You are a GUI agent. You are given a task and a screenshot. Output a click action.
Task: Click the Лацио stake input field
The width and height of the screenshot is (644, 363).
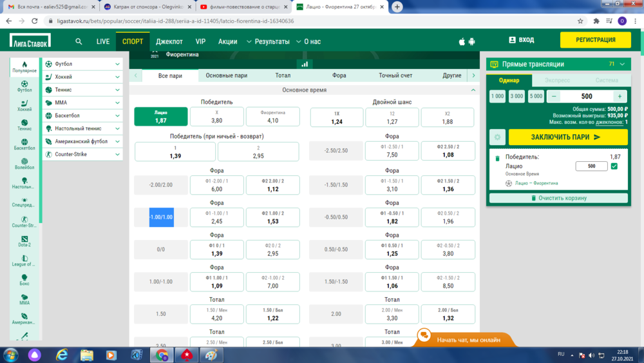click(591, 166)
